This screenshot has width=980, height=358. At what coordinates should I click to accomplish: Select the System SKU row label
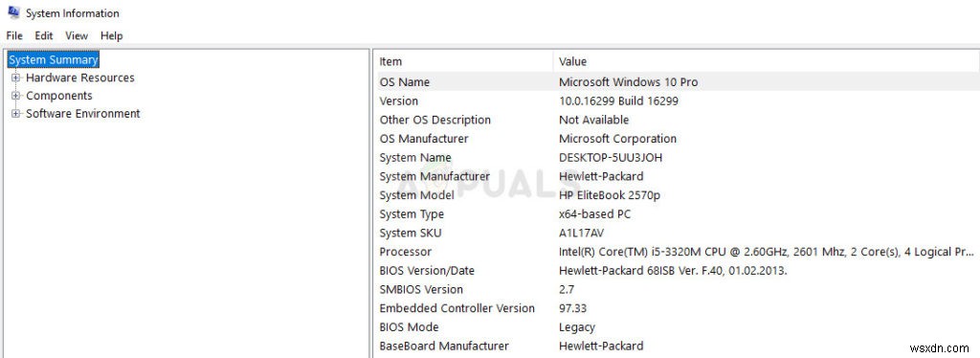[x=411, y=233]
